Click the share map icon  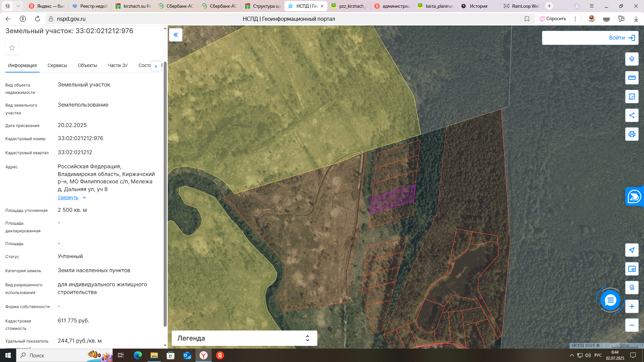click(x=632, y=115)
